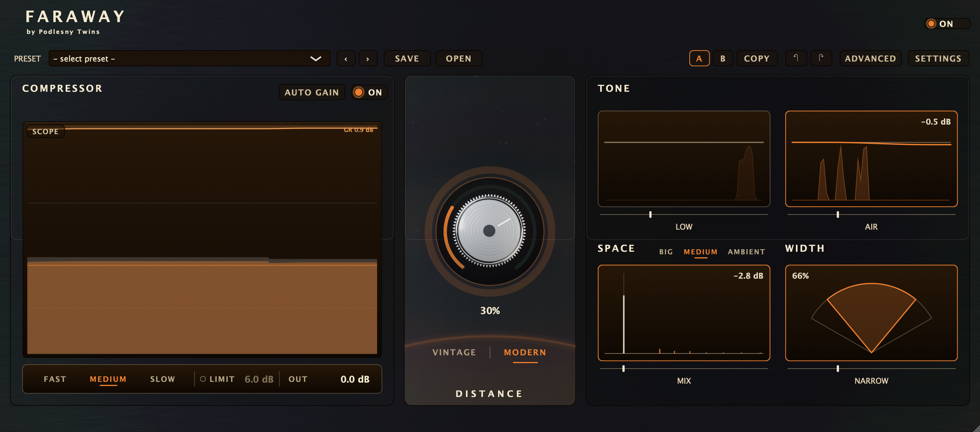Screen dimensions: 980x432
Task: Click the large Distance knob
Action: tap(490, 231)
